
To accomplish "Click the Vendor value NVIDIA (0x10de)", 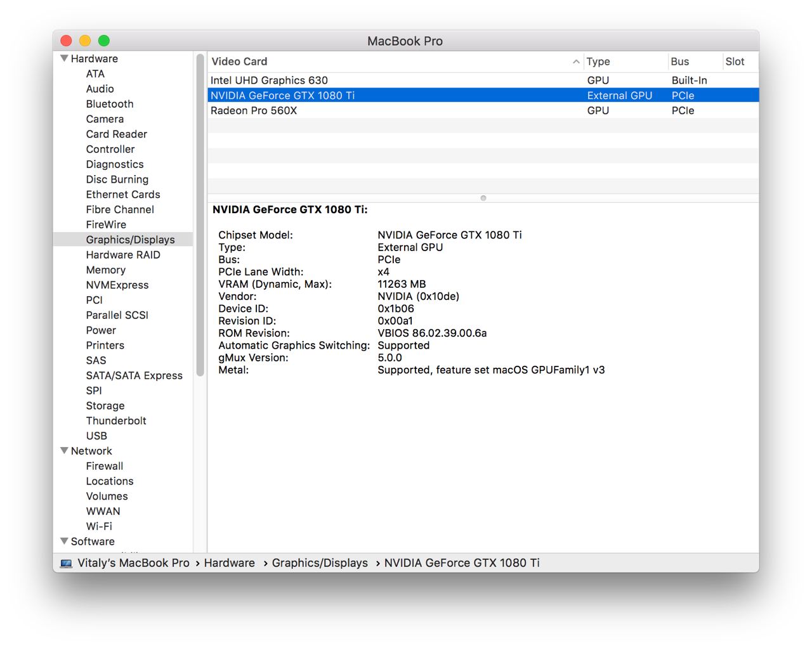I will (418, 296).
